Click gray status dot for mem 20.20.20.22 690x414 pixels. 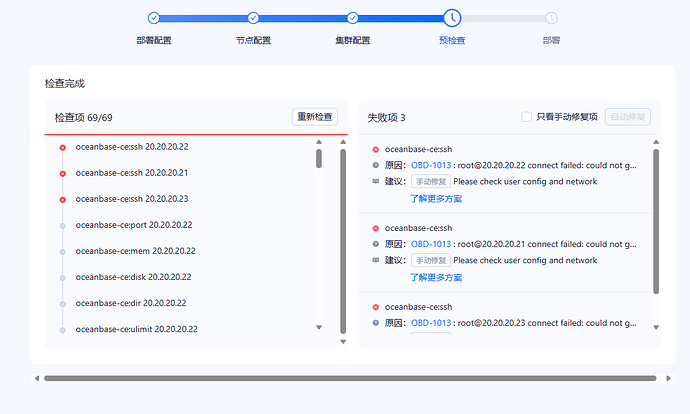[63, 252]
